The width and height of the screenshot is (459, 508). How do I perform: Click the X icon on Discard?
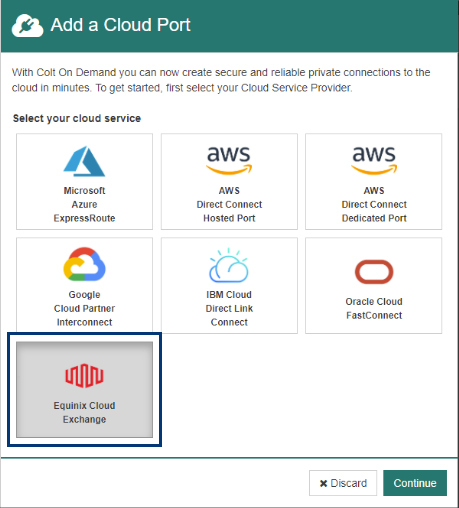(x=323, y=483)
